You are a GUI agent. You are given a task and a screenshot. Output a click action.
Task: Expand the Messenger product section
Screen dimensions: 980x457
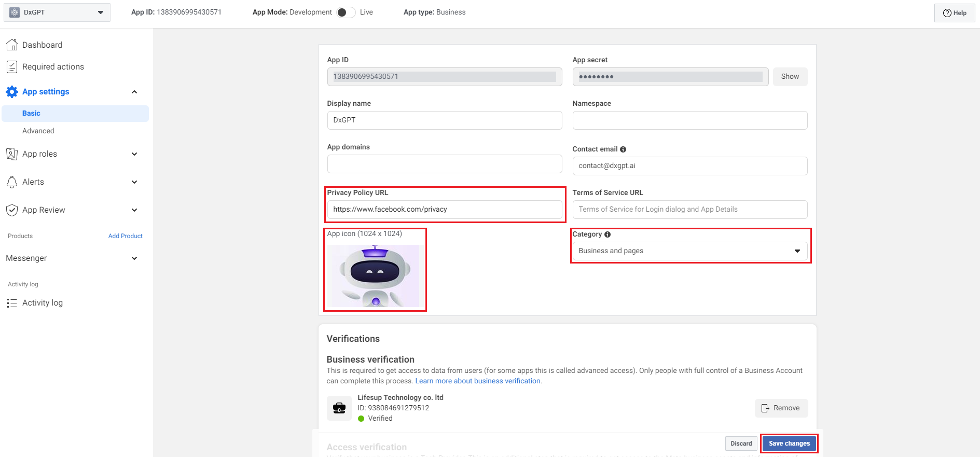(x=134, y=258)
